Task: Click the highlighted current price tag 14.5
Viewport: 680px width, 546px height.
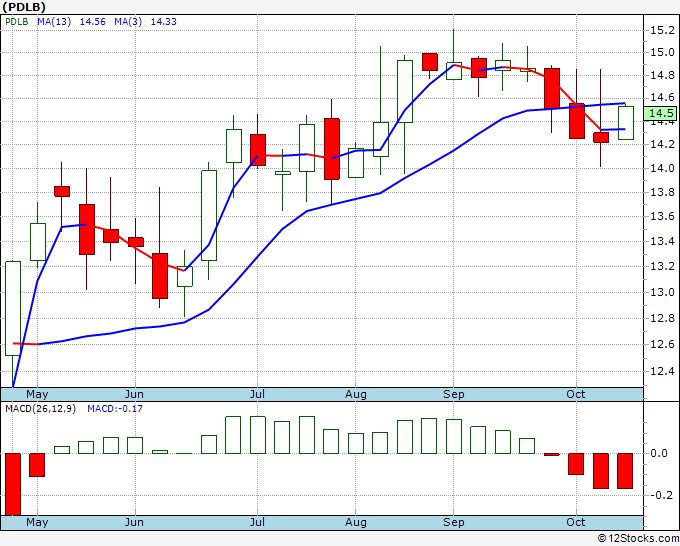Action: pos(660,114)
